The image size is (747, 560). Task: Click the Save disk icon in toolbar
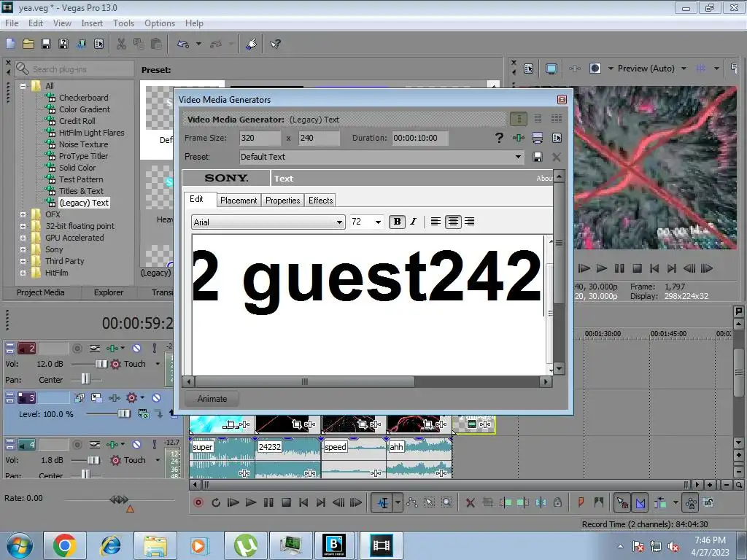(46, 44)
